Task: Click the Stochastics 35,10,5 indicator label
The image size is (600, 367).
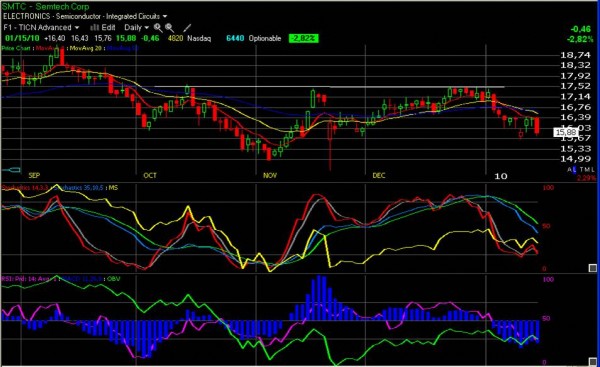Action: point(78,188)
